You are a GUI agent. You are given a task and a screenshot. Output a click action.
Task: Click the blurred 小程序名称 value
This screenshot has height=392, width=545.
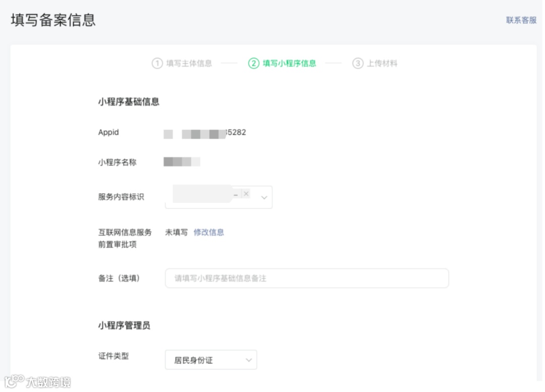[182, 162]
